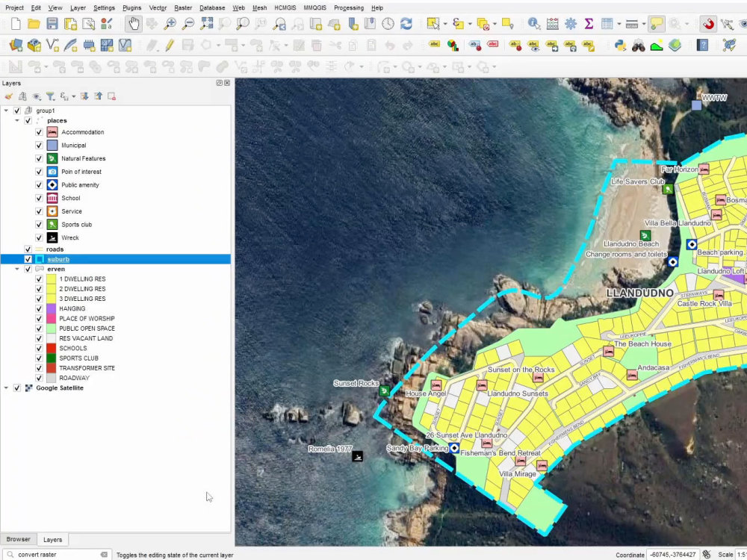Collapse the erven layer tree
The height and width of the screenshot is (560, 747).
[17, 269]
